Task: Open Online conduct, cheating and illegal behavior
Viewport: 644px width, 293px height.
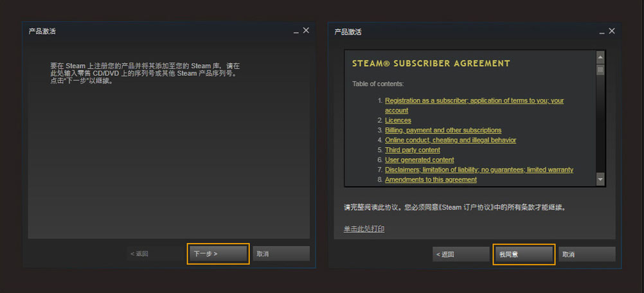Action: [451, 140]
